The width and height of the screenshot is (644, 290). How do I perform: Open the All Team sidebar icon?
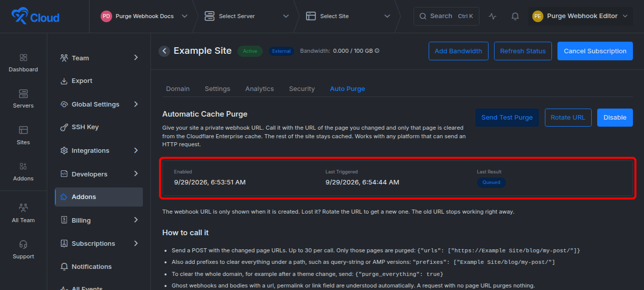pyautogui.click(x=23, y=208)
